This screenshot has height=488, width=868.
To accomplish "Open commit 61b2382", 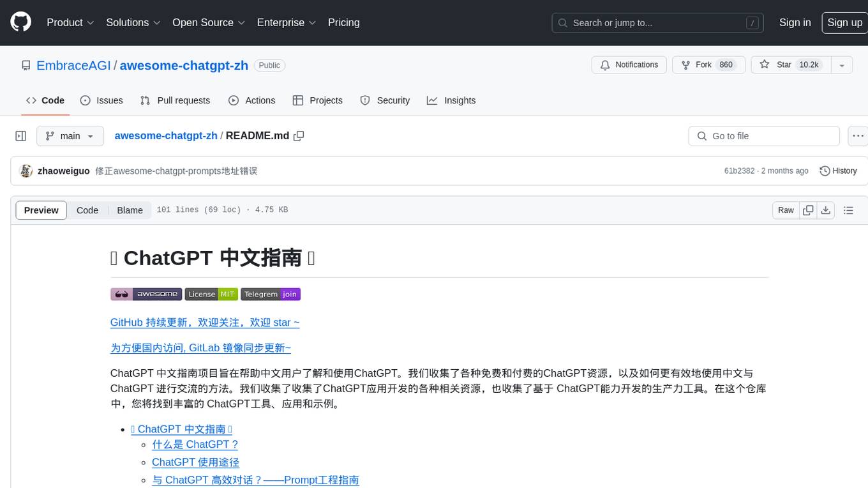I will [x=739, y=171].
